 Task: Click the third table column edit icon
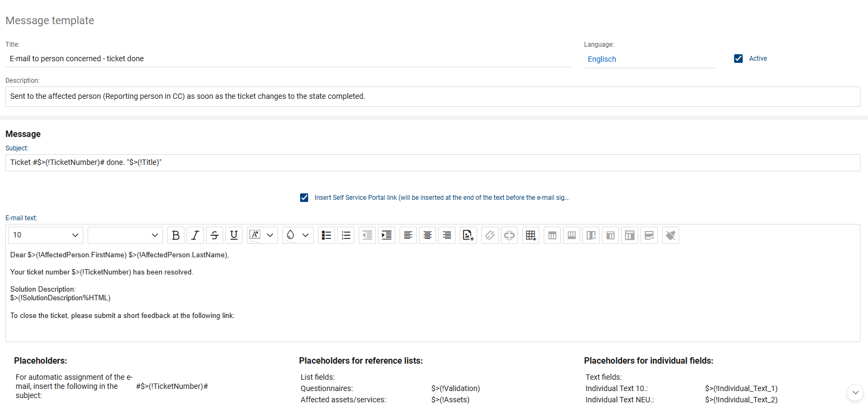[591, 235]
